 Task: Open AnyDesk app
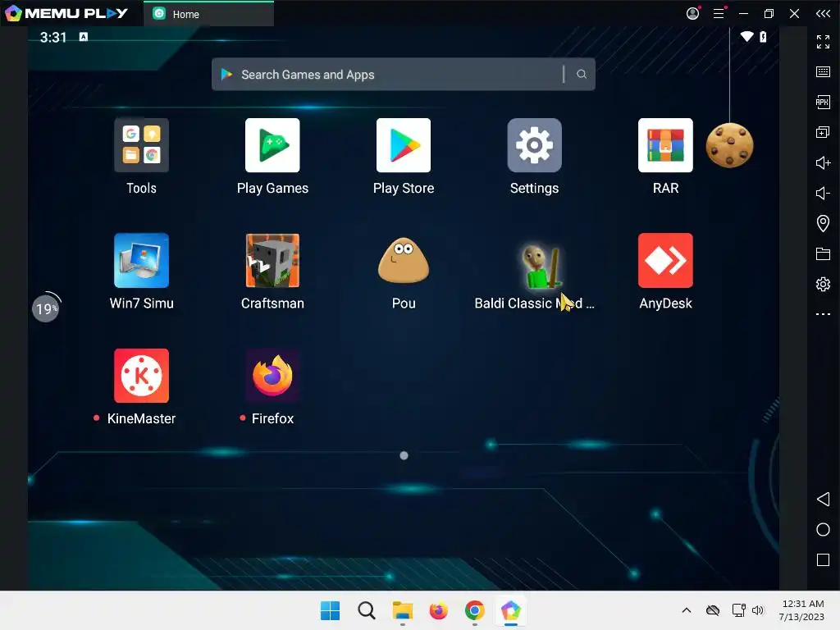[665, 260]
